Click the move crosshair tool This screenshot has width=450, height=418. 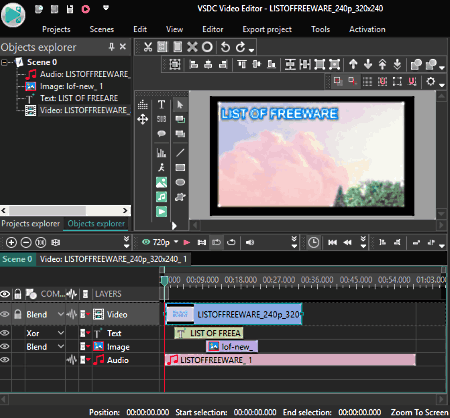(143, 119)
